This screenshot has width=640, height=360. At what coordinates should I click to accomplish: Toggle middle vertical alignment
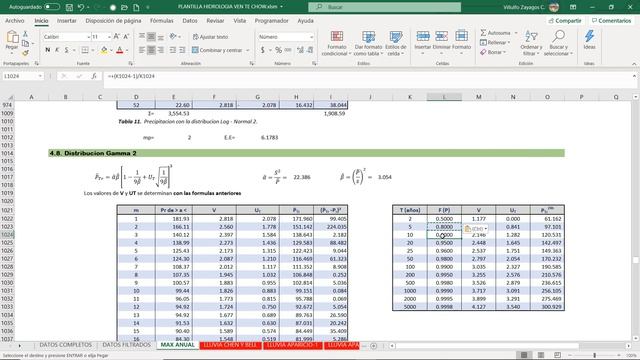coord(151,37)
